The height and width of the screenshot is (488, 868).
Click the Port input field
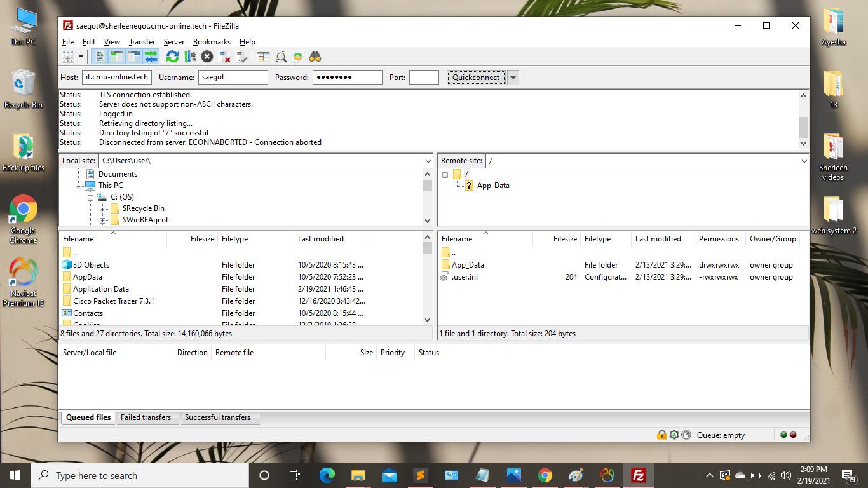click(424, 78)
